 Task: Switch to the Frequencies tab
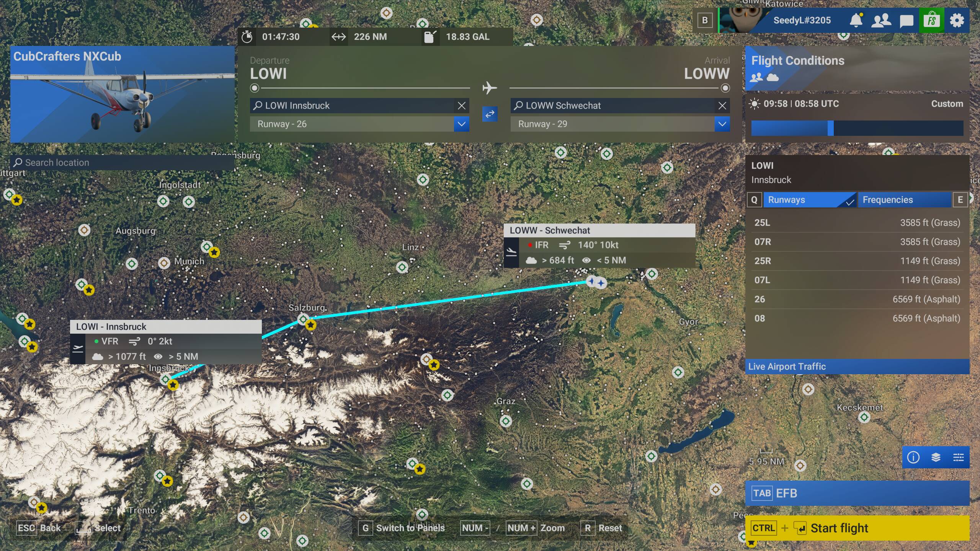tap(904, 200)
